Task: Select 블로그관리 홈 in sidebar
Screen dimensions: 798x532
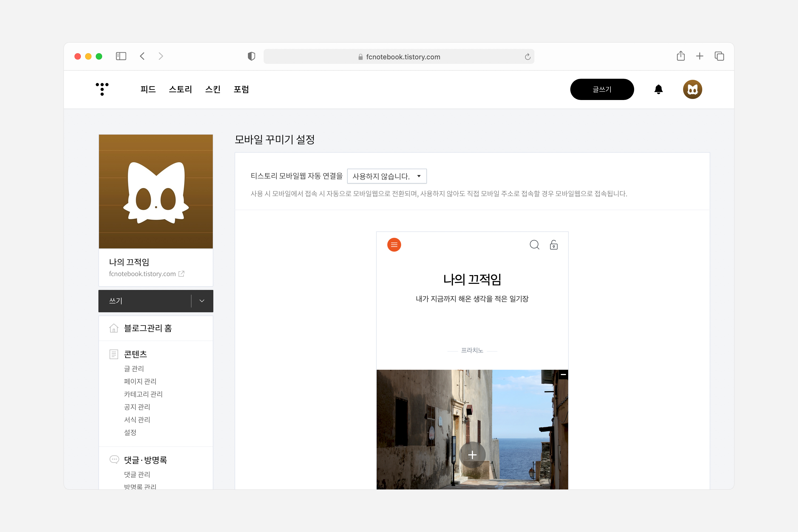Action: click(148, 328)
